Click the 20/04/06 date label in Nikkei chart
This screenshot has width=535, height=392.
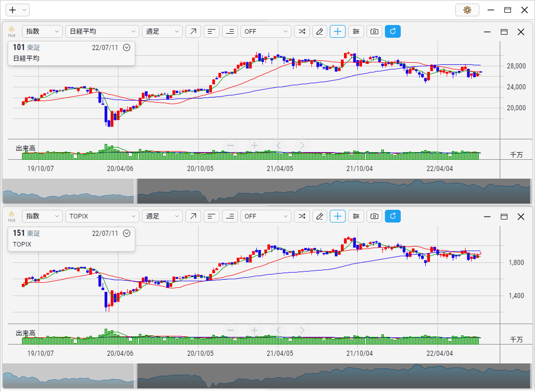120,168
